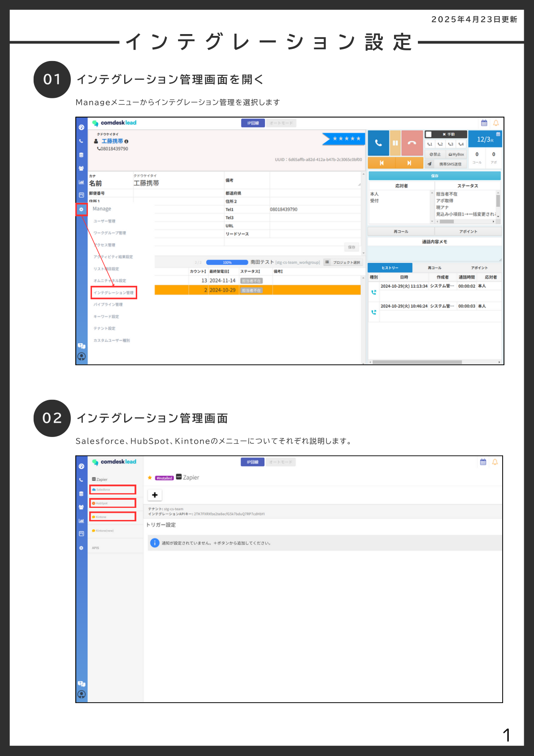Click inside the 通話内容メモ text area

tap(434, 253)
